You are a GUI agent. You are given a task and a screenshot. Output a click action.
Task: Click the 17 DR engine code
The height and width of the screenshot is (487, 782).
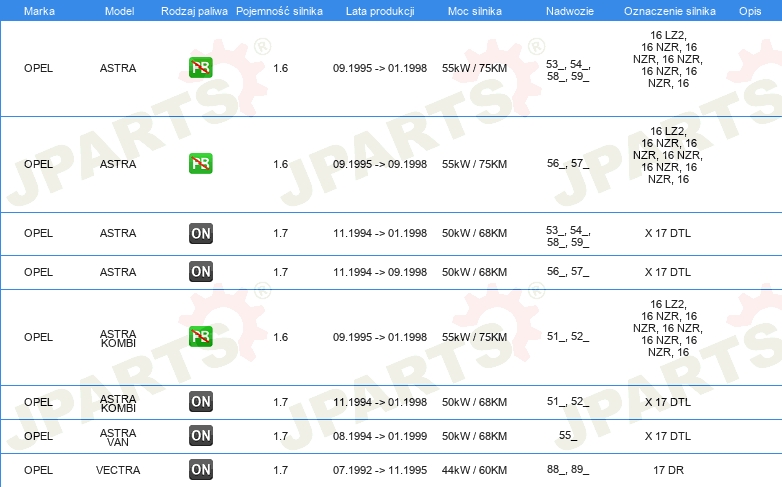[x=668, y=470]
